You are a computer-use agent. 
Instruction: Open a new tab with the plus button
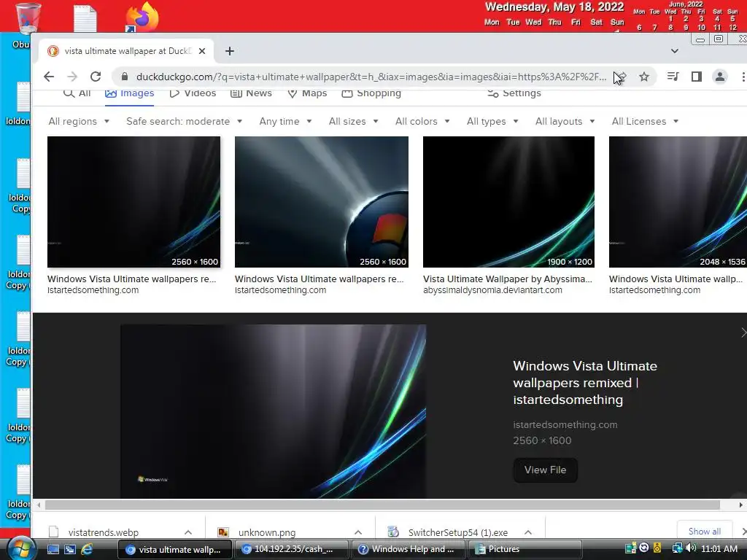[230, 51]
